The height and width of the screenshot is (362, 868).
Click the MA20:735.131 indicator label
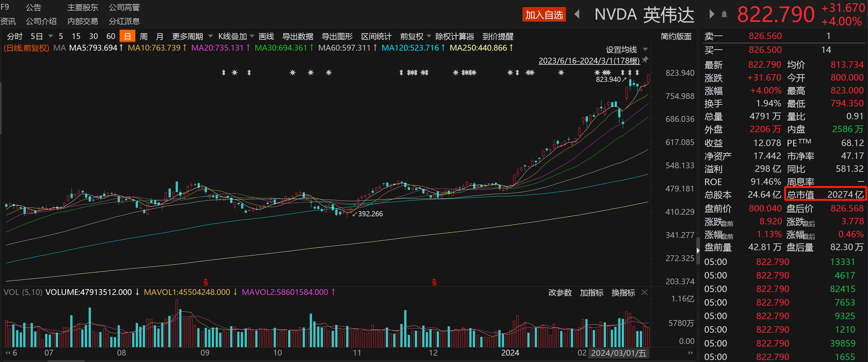point(220,48)
